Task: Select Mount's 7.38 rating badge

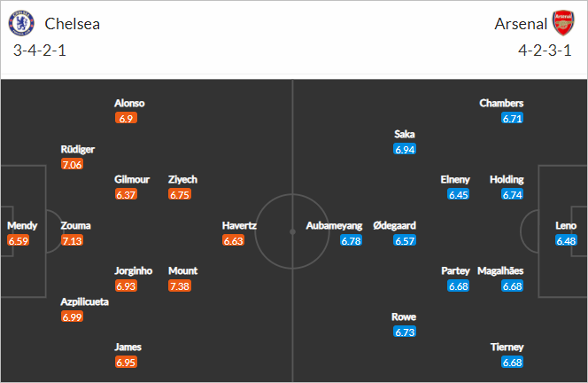Action: [x=180, y=286]
